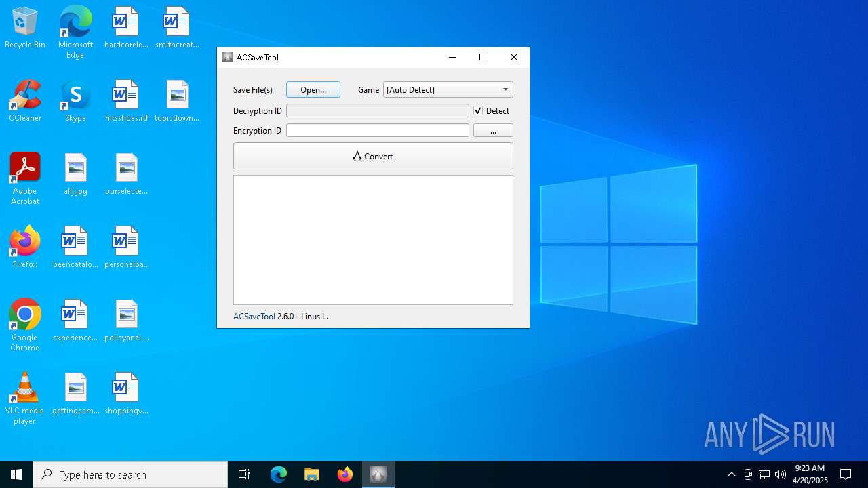Click the Encryption ID input field

[x=378, y=130]
